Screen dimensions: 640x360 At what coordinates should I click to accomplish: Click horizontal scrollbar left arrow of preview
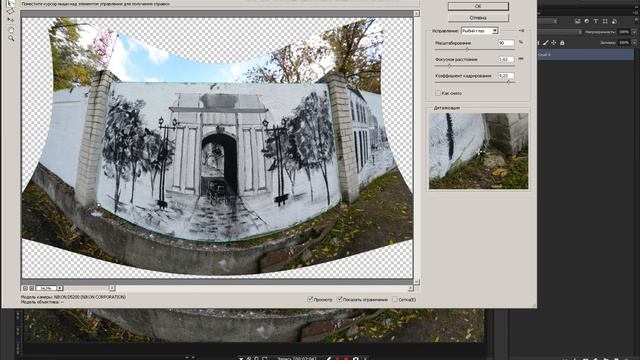coord(111,288)
